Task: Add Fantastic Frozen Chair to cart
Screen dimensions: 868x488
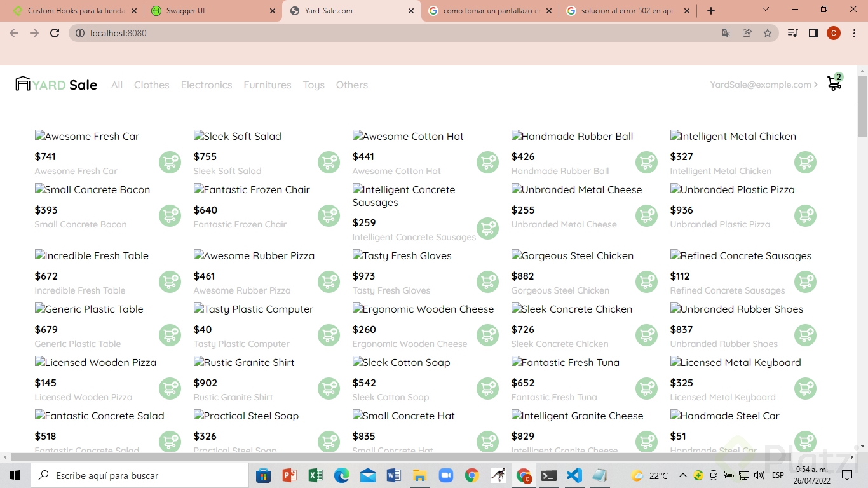Action: (x=329, y=216)
